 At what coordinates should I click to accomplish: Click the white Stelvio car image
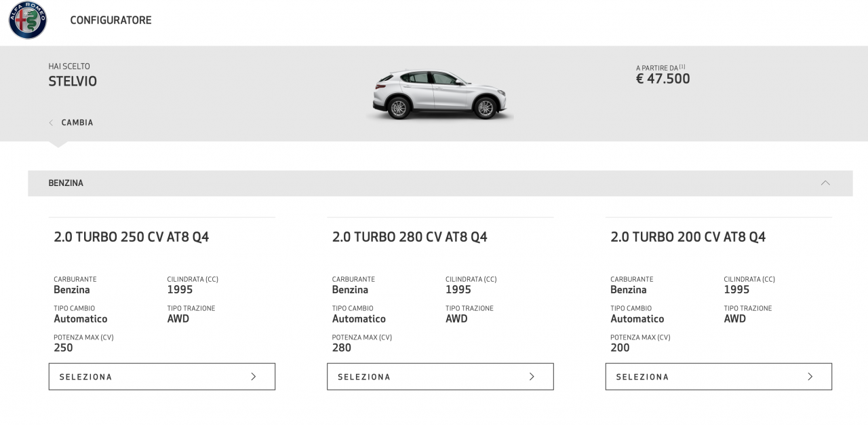[439, 95]
